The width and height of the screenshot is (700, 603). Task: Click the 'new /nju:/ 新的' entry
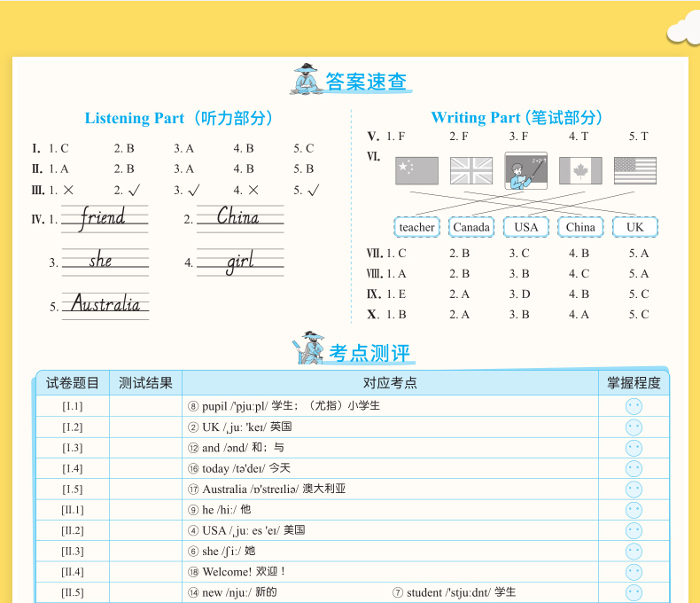coord(232,592)
